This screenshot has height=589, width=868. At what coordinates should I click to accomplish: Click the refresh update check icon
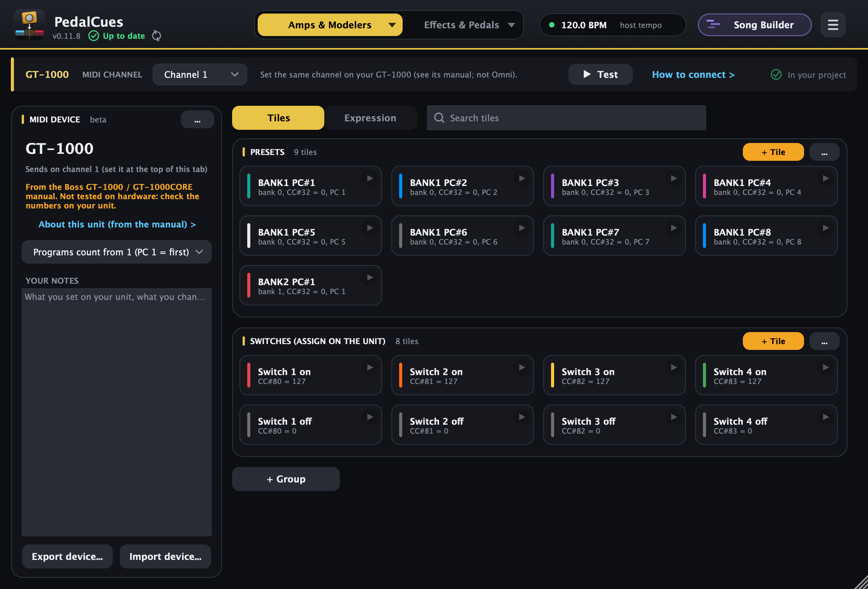pos(157,36)
